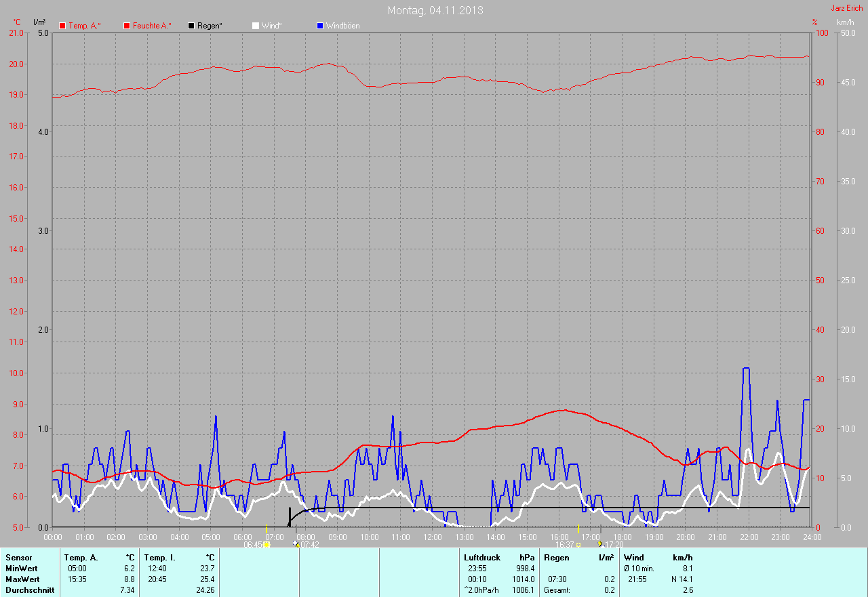Click the blue Windböen legend square

[320, 26]
